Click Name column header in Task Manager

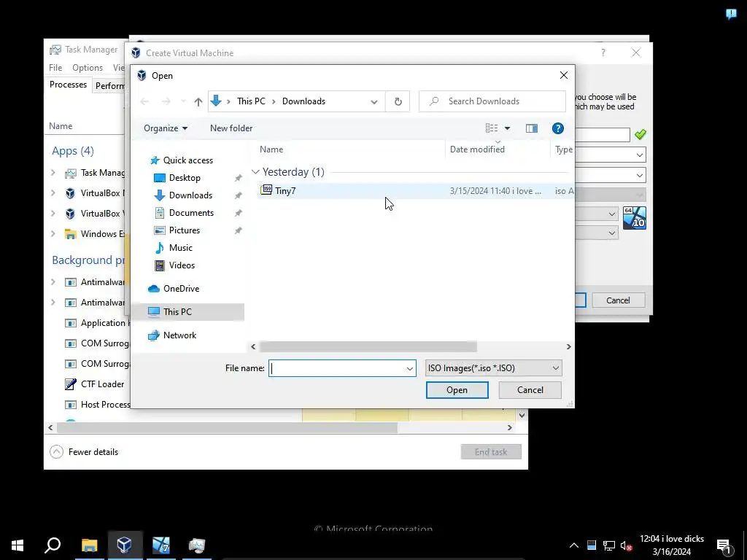point(61,126)
